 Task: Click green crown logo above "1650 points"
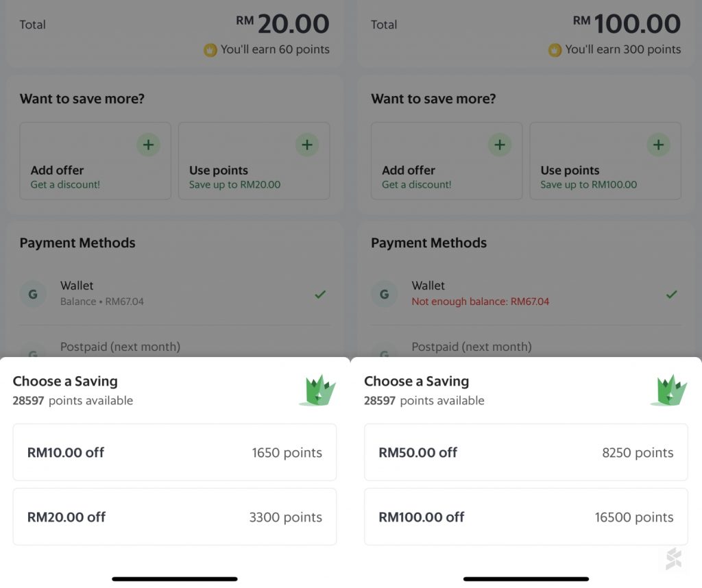click(317, 391)
